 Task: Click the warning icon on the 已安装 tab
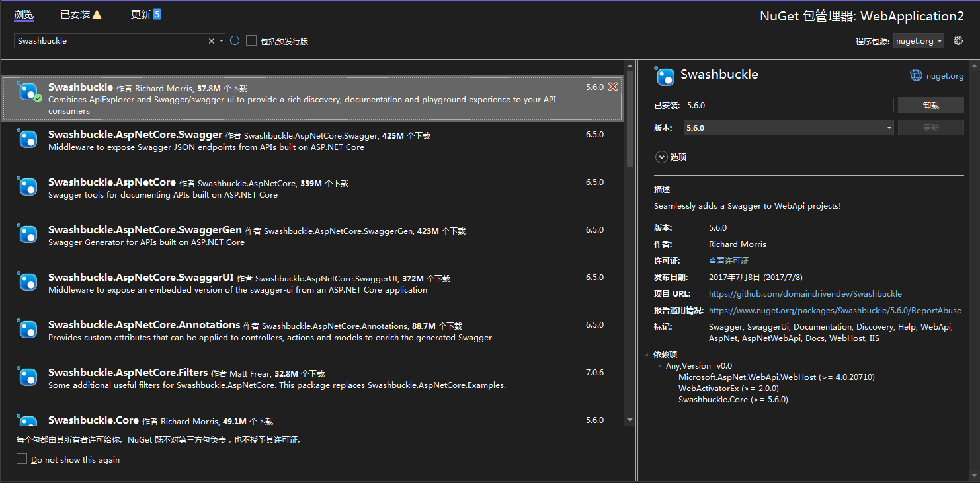coord(97,14)
